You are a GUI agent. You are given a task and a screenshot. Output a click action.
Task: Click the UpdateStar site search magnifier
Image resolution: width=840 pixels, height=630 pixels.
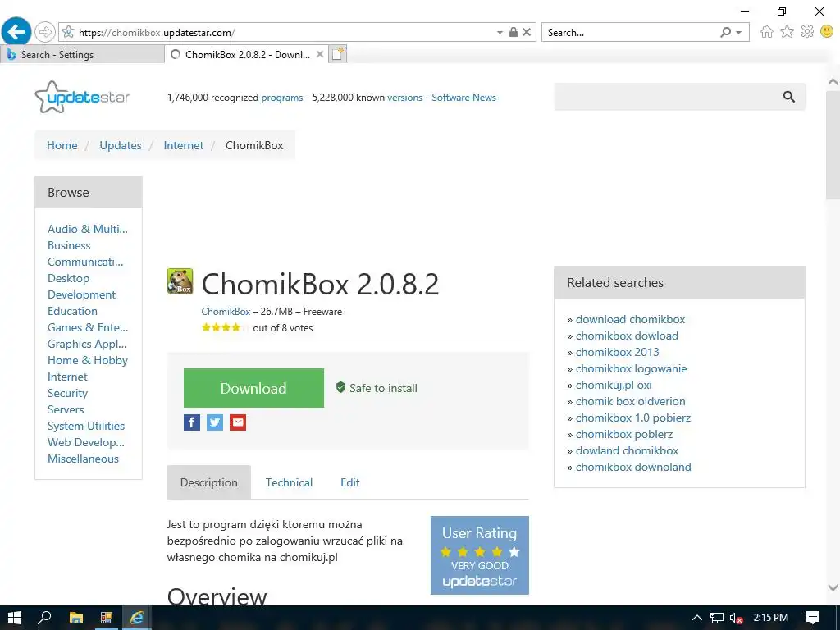pos(788,97)
